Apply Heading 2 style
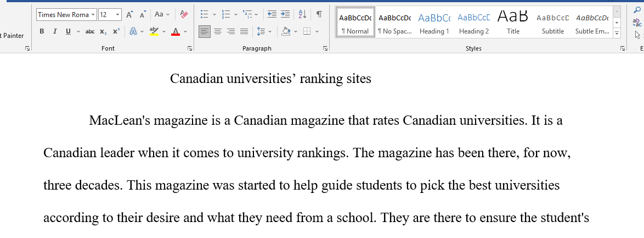 click(474, 22)
